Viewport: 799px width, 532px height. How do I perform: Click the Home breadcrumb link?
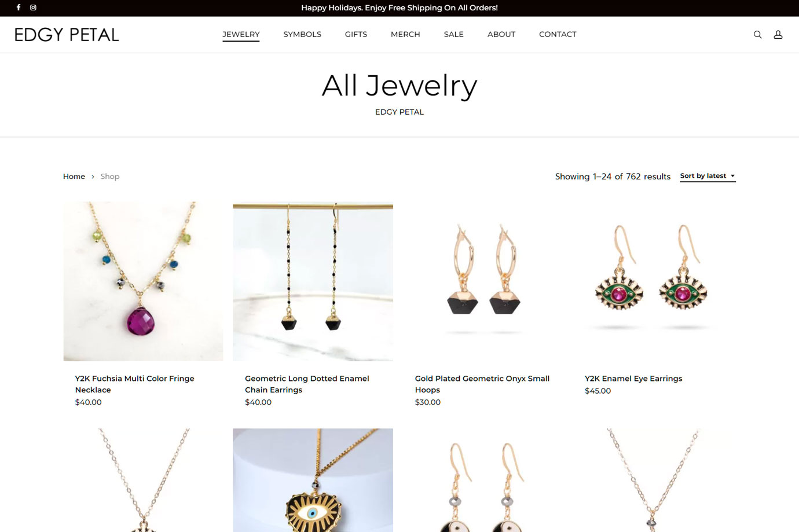(74, 177)
